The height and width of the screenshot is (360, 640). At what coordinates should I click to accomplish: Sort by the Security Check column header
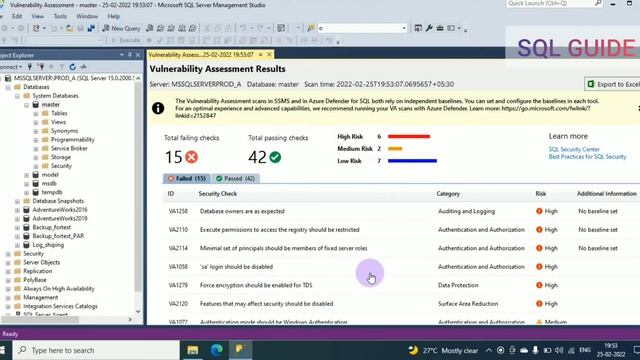coord(218,194)
